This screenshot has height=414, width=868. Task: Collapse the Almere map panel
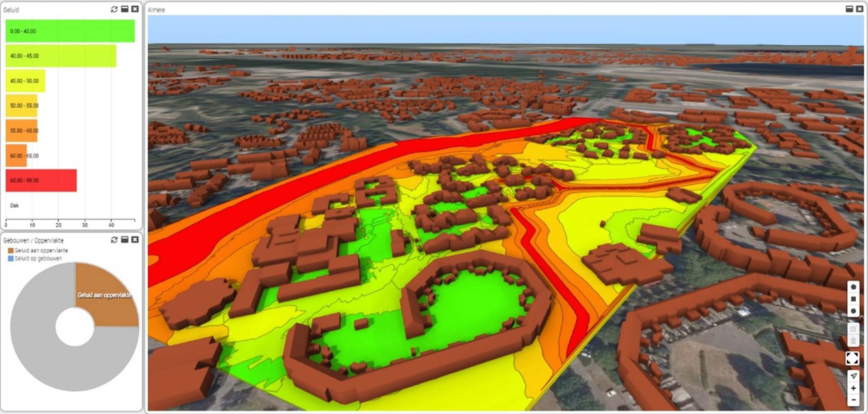pos(849,10)
